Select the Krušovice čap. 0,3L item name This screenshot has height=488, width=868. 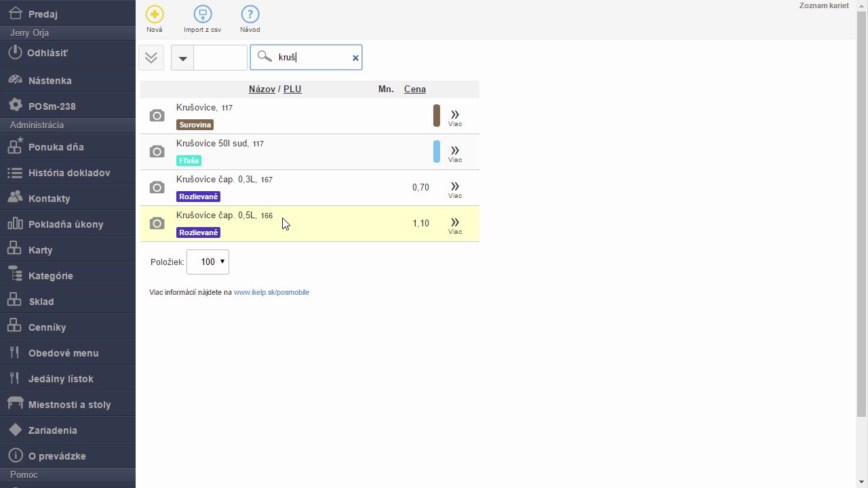pyautogui.click(x=224, y=180)
